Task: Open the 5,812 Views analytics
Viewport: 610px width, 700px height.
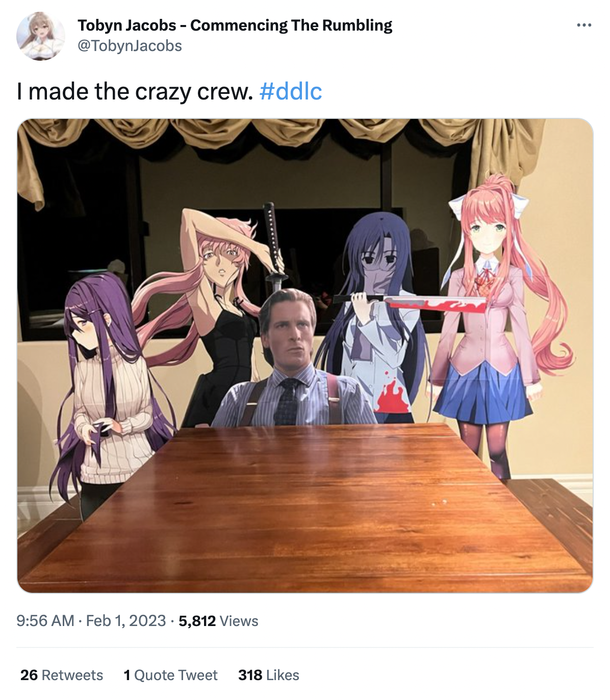Action: pos(218,621)
